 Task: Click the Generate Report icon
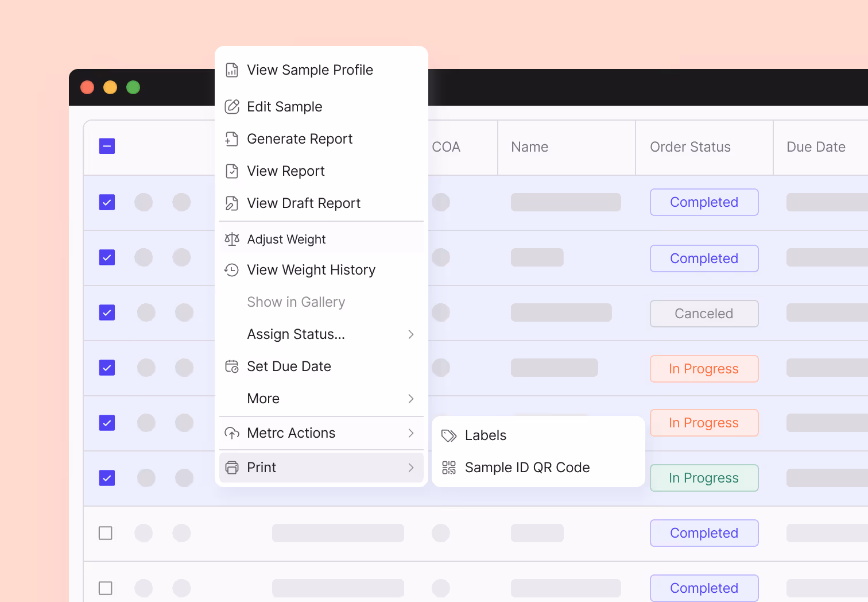click(232, 138)
